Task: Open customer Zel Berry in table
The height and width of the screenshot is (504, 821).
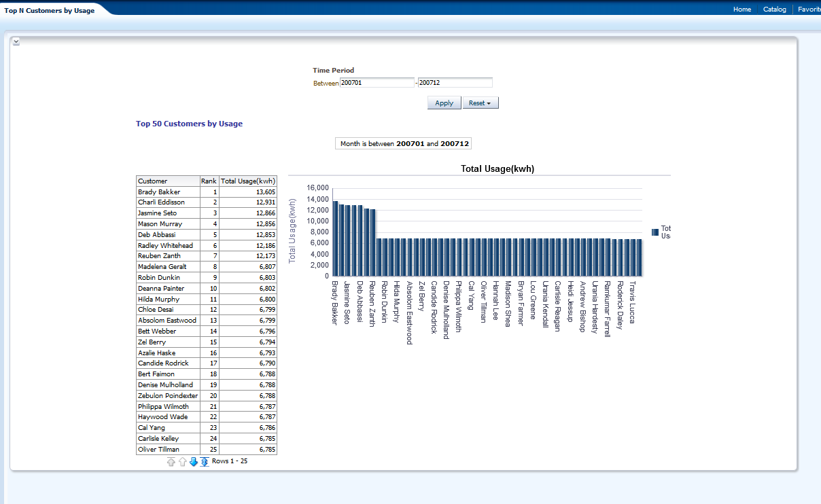Action: coord(152,342)
